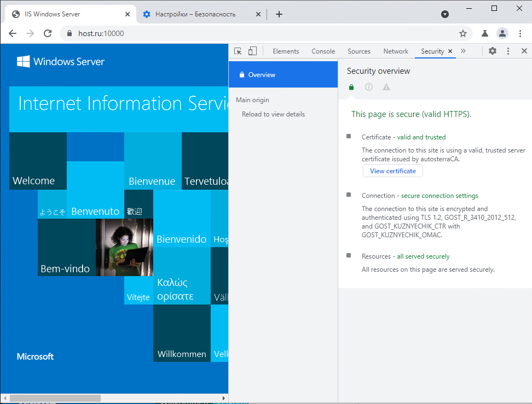The image size is (532, 404).
Task: Click the 歡迎 tile
Action: point(138,204)
